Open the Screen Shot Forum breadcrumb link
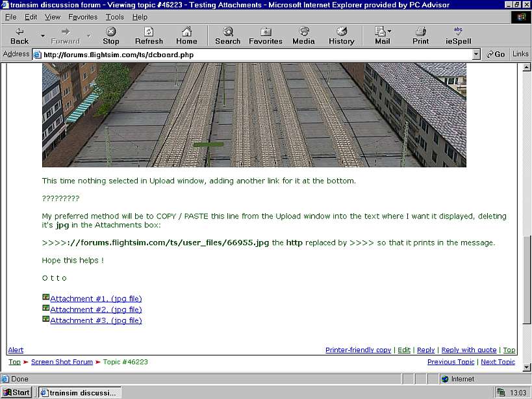The image size is (532, 399). (62, 362)
